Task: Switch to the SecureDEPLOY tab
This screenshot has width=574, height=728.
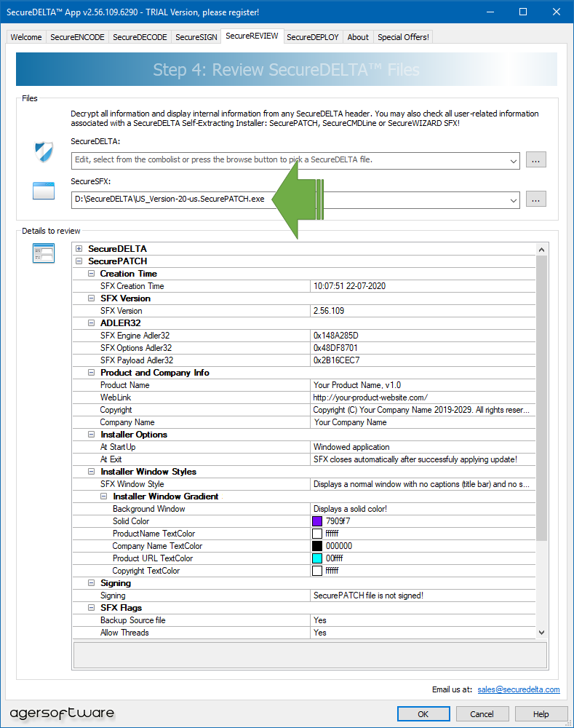Action: pos(313,37)
